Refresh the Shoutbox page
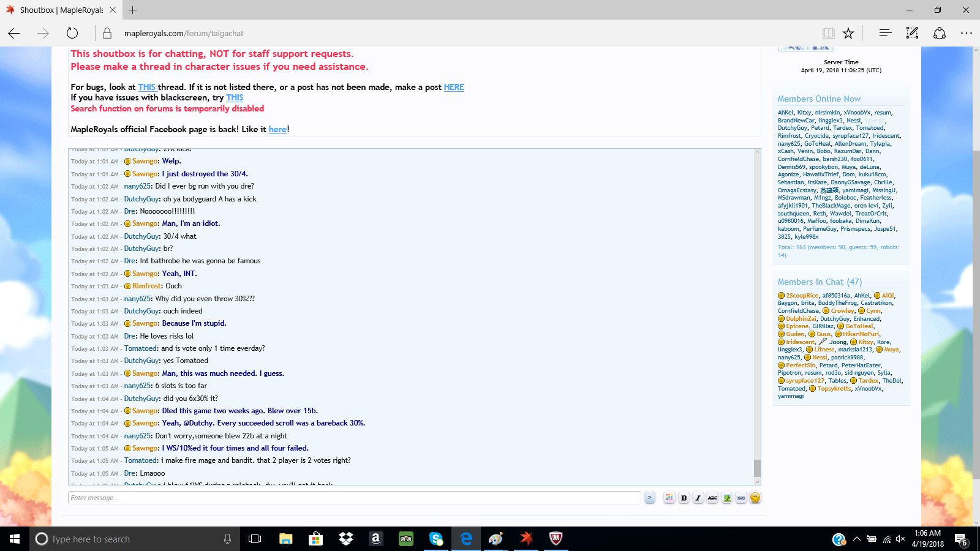The width and height of the screenshot is (980, 551). point(72,33)
